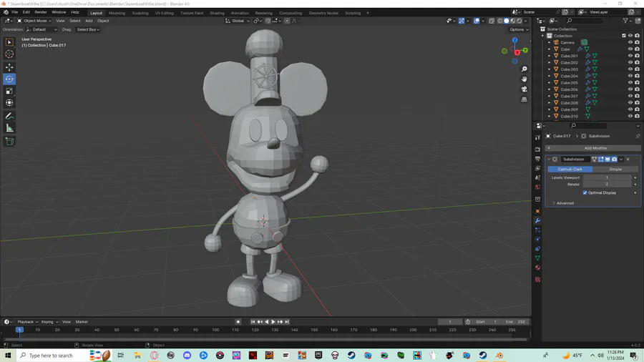Switch to the Sculpting workspace tab
The width and height of the screenshot is (644, 362).
point(140,13)
